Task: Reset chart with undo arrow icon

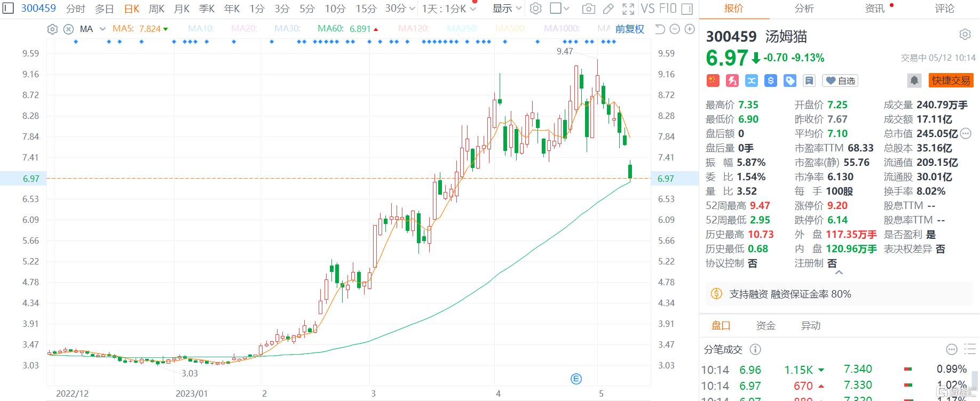Action: [x=660, y=29]
